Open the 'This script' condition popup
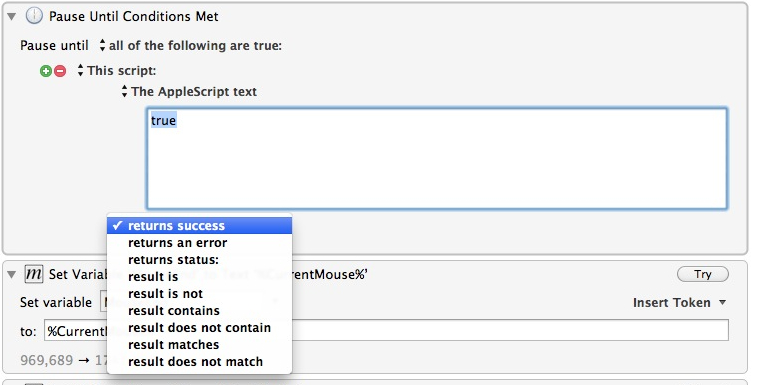757x385 pixels. pyautogui.click(x=117, y=71)
